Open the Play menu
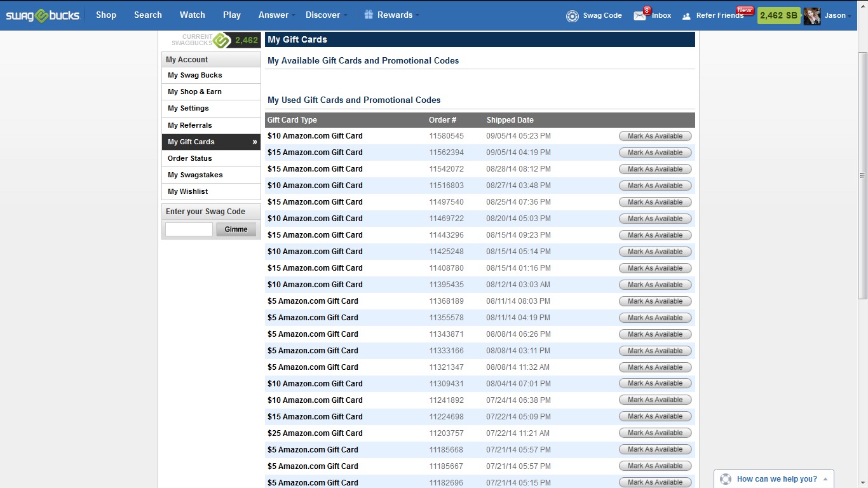Viewport: 868px width, 488px height. 232,15
